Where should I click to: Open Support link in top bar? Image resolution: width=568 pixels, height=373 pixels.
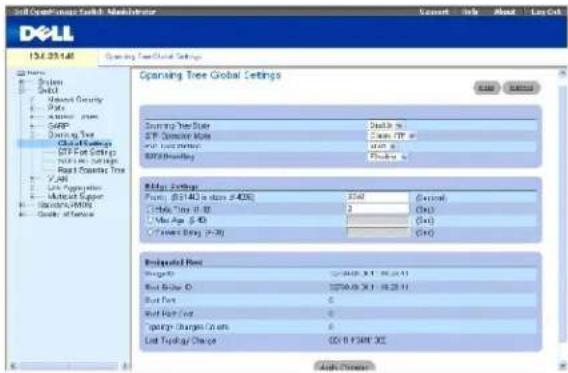434,12
